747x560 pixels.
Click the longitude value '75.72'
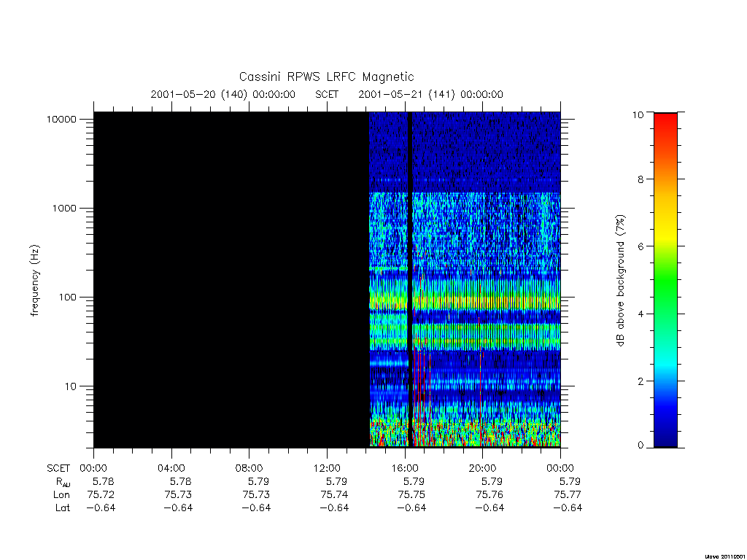[x=101, y=495]
